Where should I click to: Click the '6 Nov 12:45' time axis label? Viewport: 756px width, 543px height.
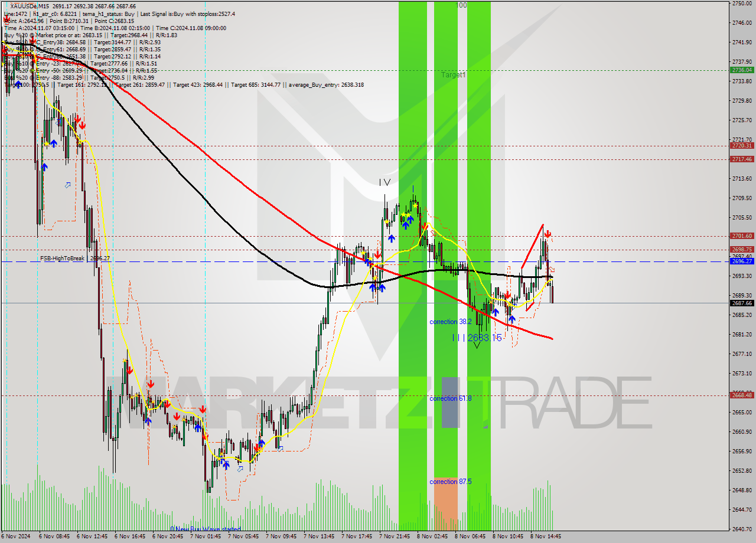(x=92, y=537)
